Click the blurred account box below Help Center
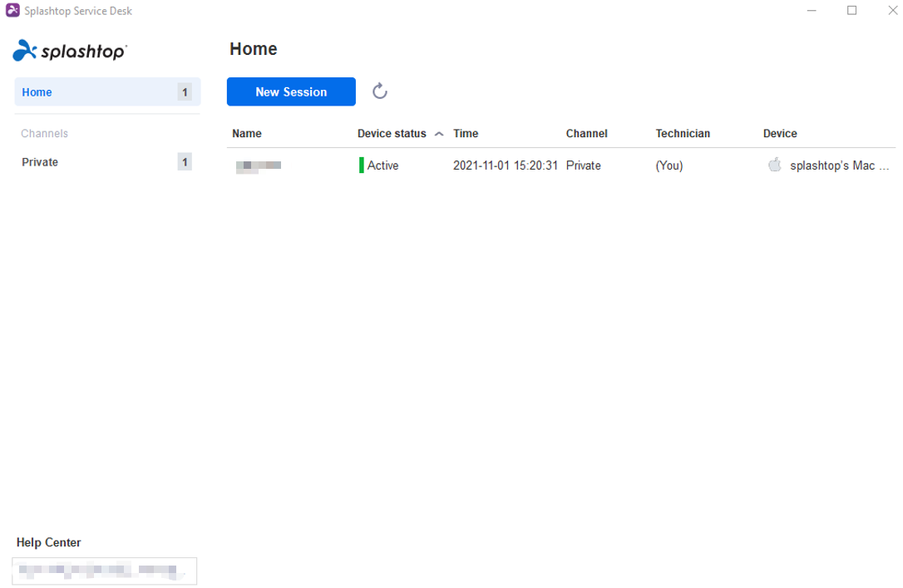The width and height of the screenshot is (903, 588). [x=105, y=571]
